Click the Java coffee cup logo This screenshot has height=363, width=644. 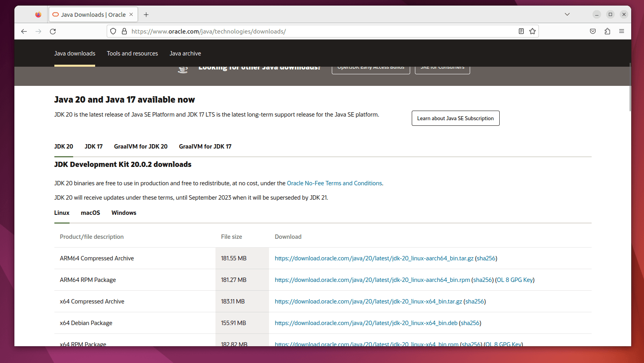pos(183,70)
